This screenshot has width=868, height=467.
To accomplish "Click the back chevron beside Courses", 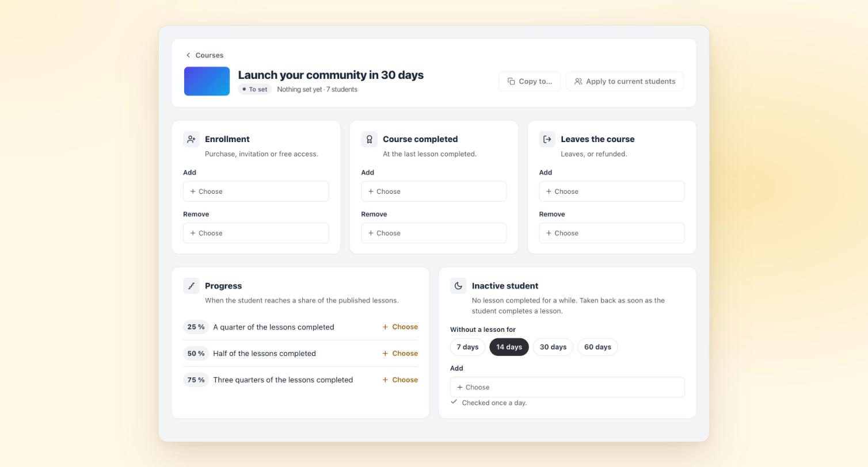I will [188, 55].
